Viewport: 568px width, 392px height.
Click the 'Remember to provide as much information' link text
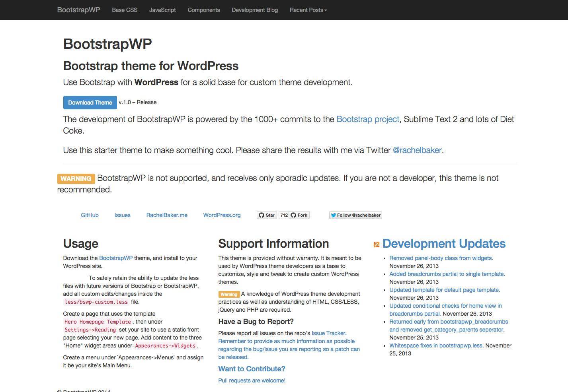[289, 349]
